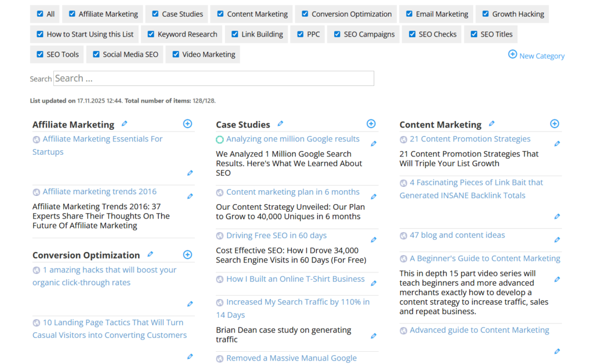Viewport: 594px width, 364px height.
Task: Click plus icon next to Conversion Optimization header
Action: click(x=187, y=254)
